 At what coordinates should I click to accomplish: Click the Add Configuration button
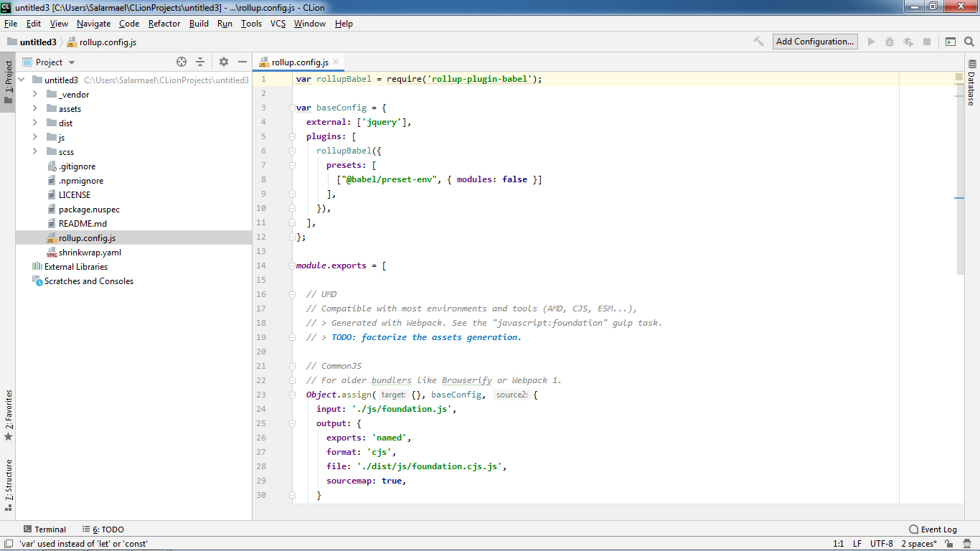click(x=815, y=42)
